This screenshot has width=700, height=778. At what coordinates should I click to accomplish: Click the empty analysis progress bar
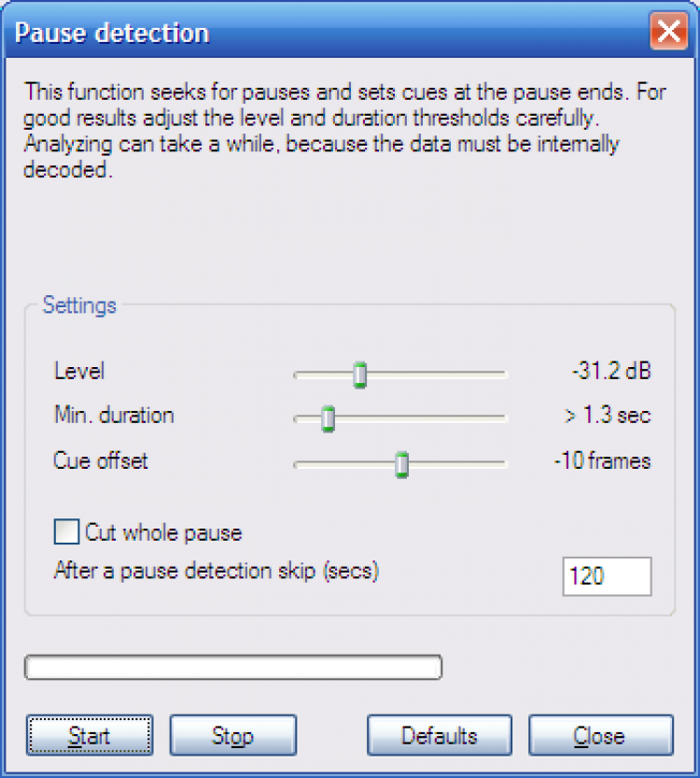click(233, 667)
